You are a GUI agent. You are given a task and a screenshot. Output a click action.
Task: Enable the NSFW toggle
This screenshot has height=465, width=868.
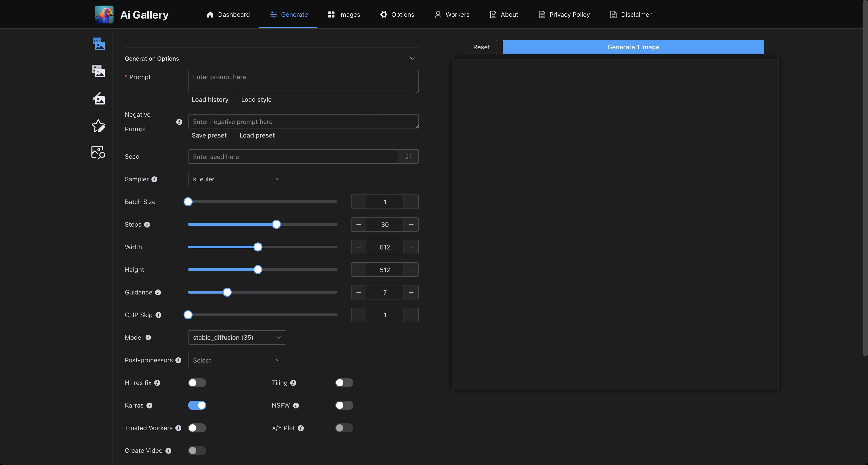coord(344,405)
